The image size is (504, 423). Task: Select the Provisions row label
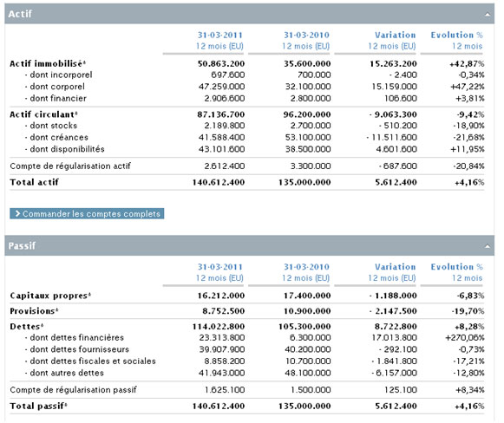point(34,311)
